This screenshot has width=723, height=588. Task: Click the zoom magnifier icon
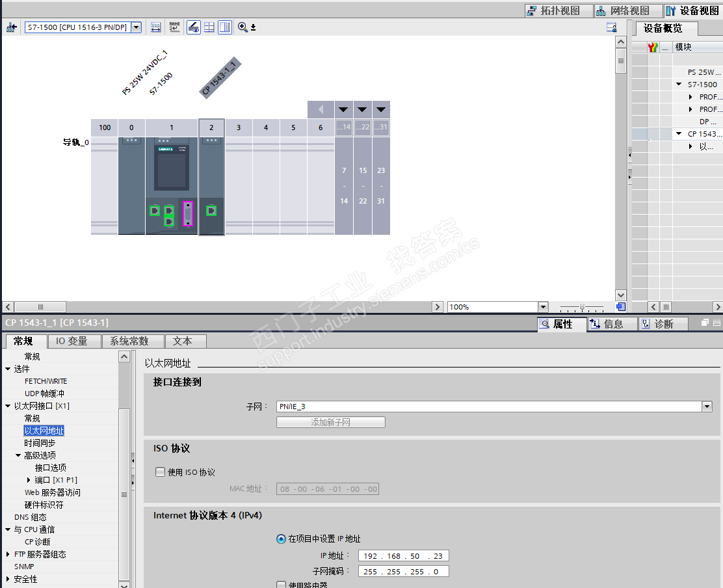[x=243, y=27]
